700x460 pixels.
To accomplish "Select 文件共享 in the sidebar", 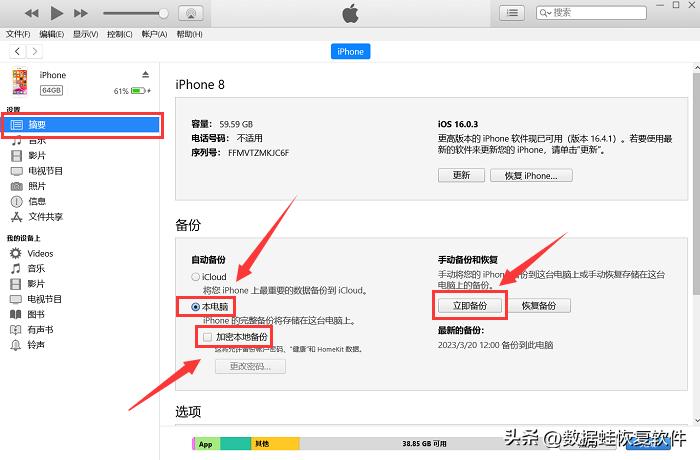I will coord(46,217).
